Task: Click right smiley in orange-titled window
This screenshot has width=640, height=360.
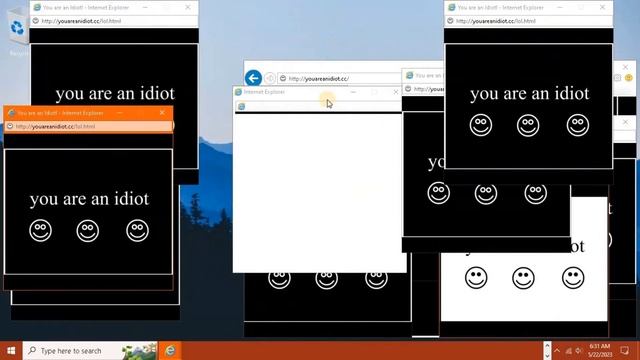Action: pyautogui.click(x=138, y=231)
